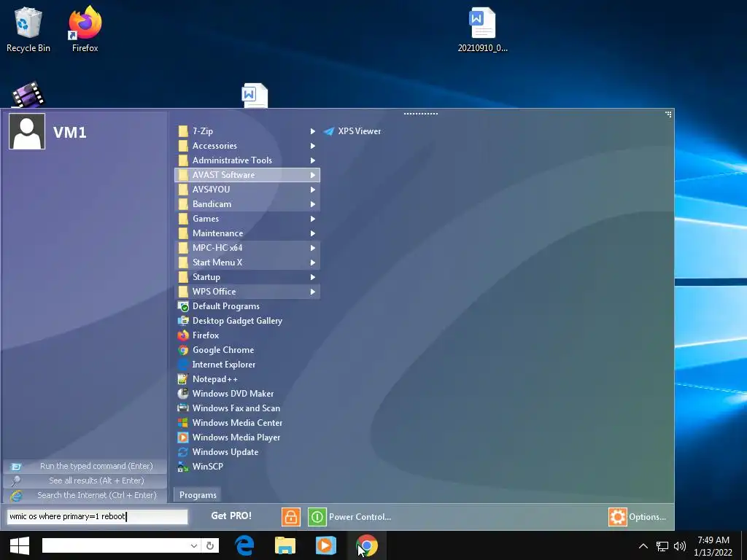Click Search the Internet

(x=85, y=495)
